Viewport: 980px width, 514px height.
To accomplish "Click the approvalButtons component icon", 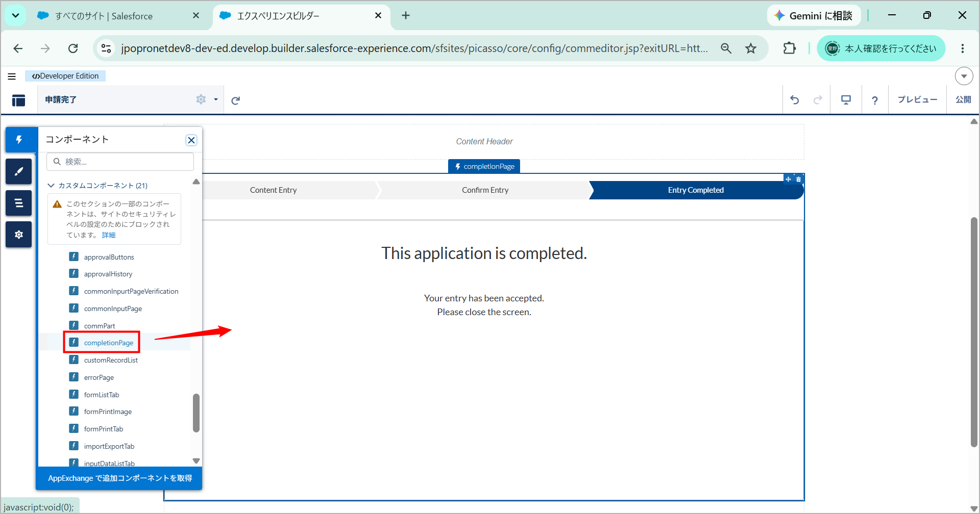I will click(x=74, y=256).
